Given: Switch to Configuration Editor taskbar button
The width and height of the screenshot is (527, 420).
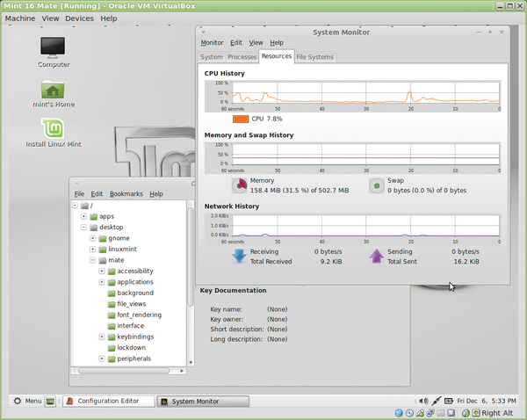Looking at the screenshot, I should point(109,402).
